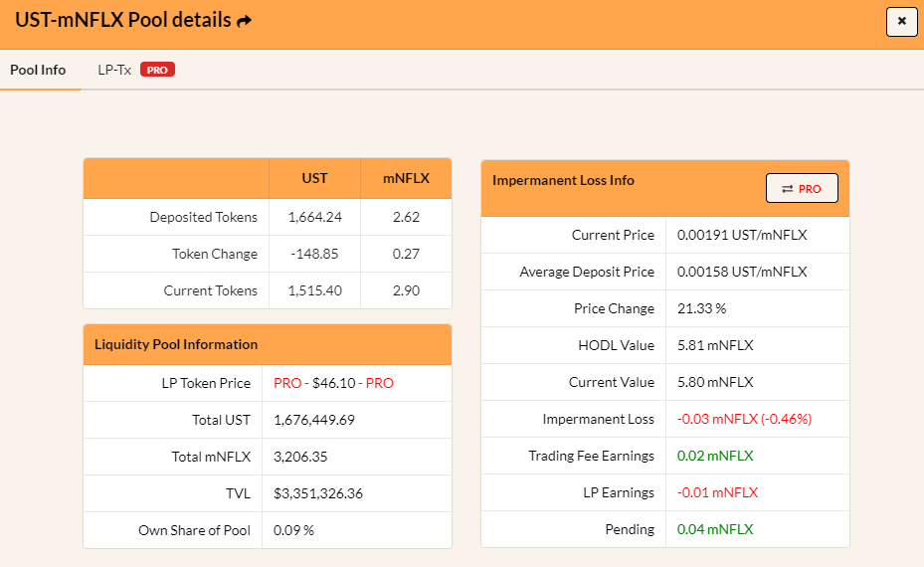Image resolution: width=924 pixels, height=567 pixels.
Task: Click the 0.00191 UST/mNFLX current price
Action: pyautogui.click(x=742, y=235)
